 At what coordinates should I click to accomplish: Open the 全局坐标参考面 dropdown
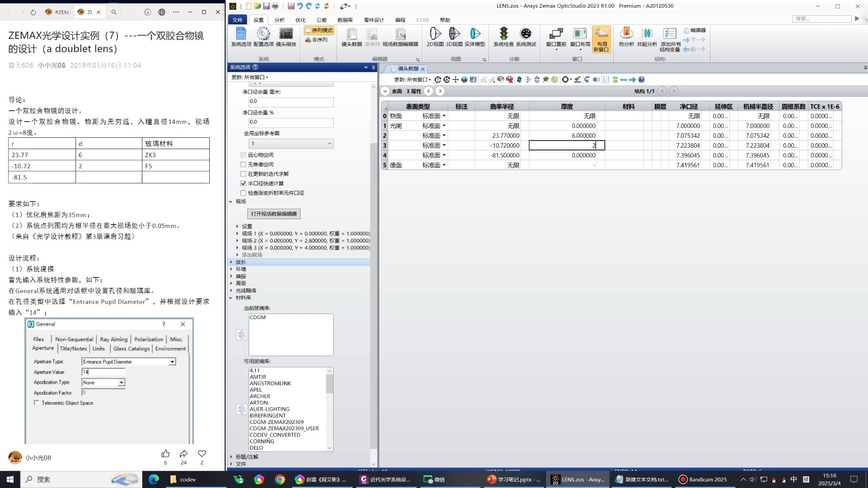click(x=291, y=144)
